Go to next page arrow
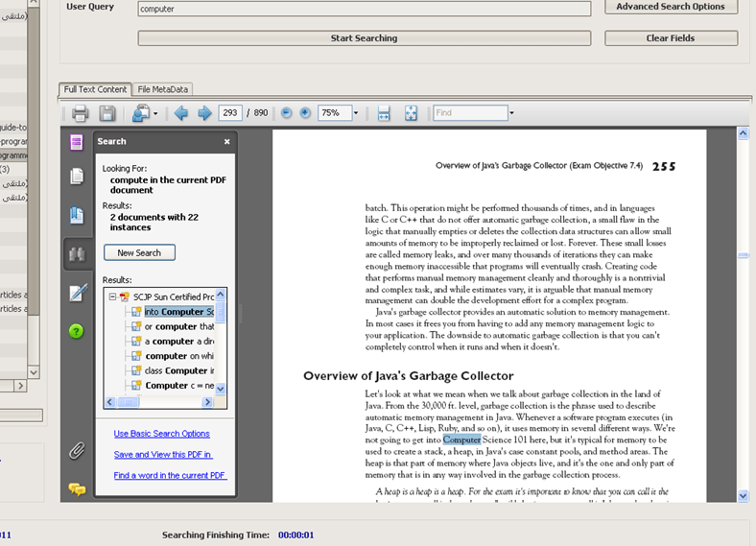756x546 pixels. (x=204, y=113)
